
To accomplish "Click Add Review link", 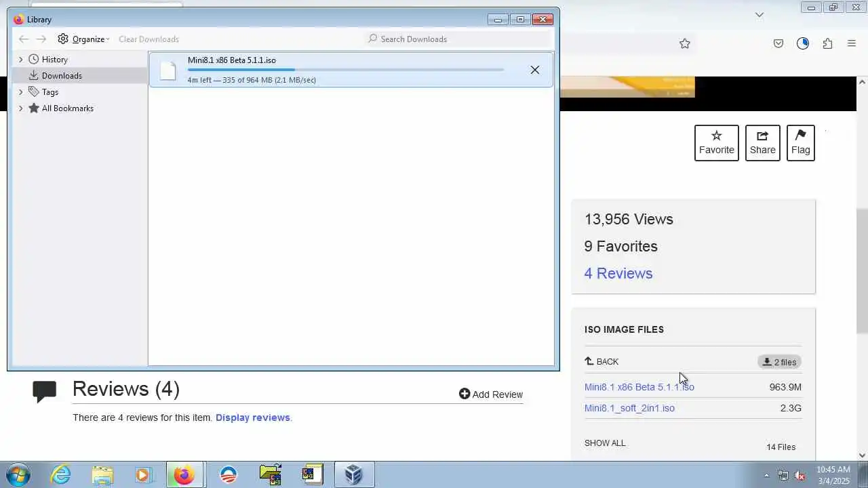I will pos(491,394).
